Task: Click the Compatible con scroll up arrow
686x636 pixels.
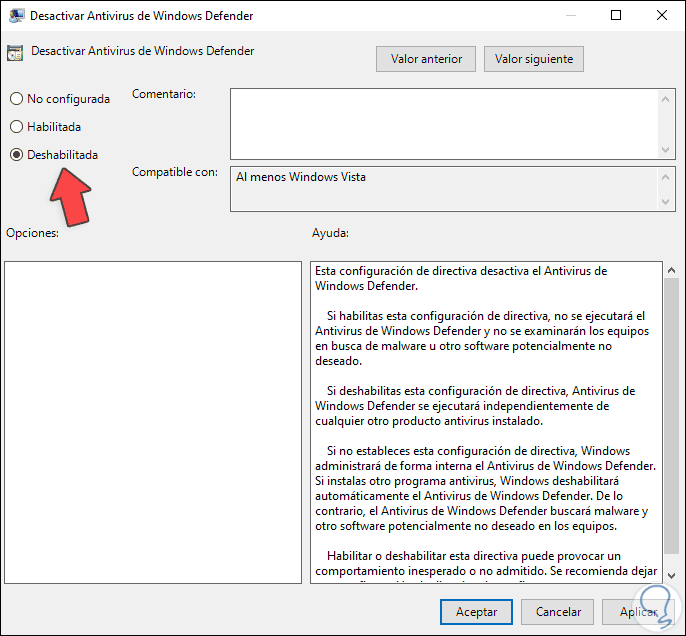Action: (665, 177)
